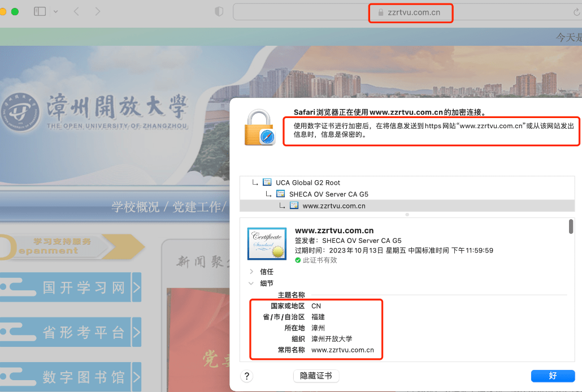
Task: Click the www.zzrtvu.com.cn row certificate icon
Action: 294,205
